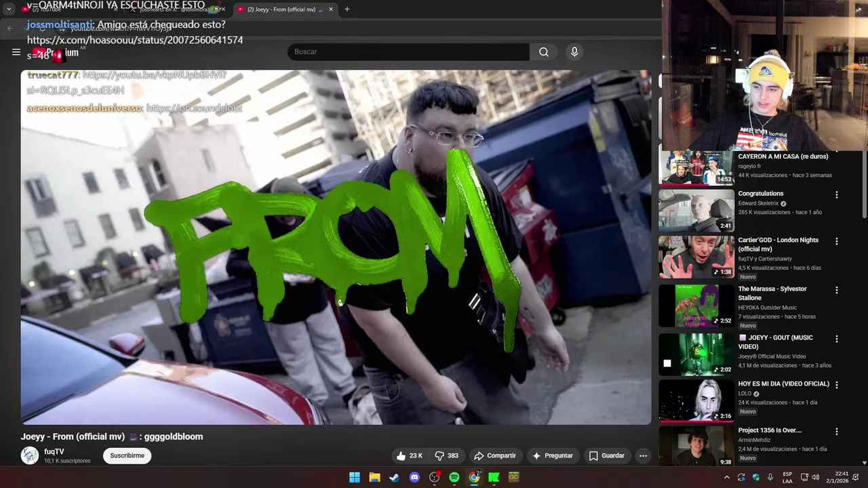Open the green infinity app in taskbar
This screenshot has width=868, height=488.
[x=514, y=477]
